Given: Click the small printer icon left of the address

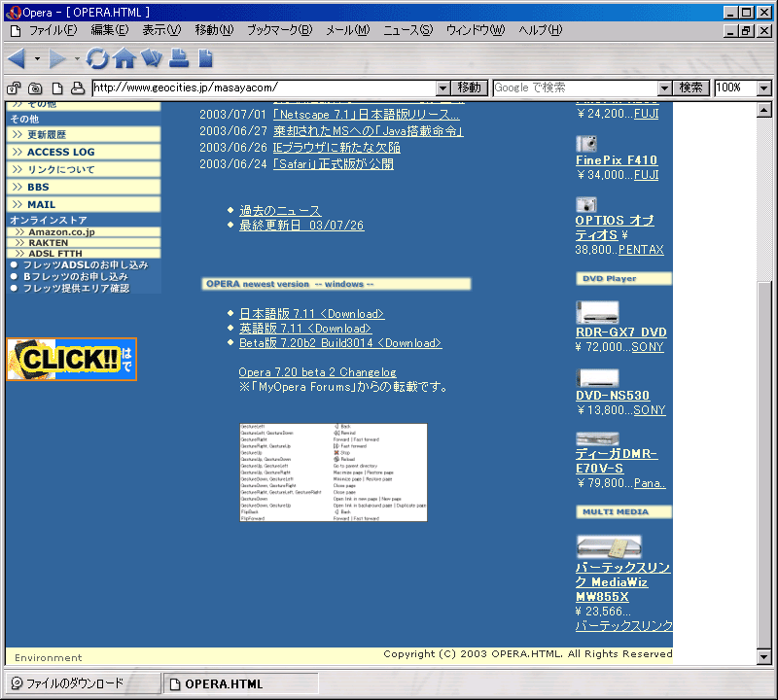Looking at the screenshot, I should tap(78, 88).
